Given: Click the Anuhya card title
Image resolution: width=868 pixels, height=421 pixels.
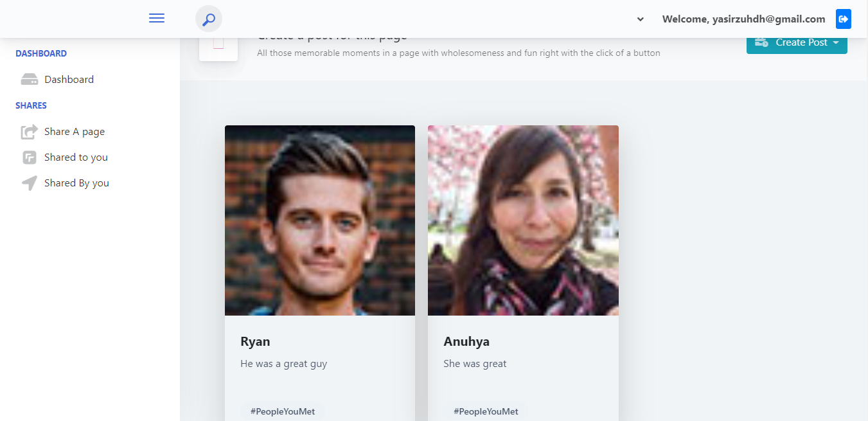Looking at the screenshot, I should [466, 341].
